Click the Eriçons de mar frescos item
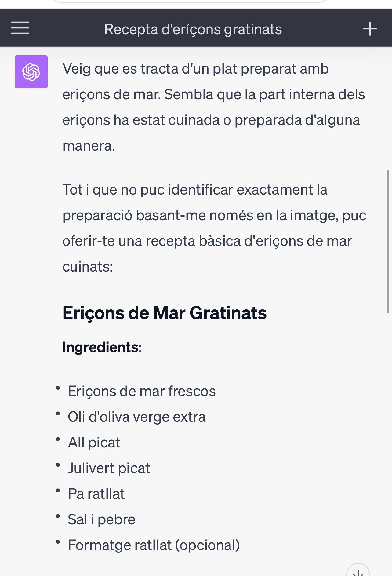 (142, 391)
